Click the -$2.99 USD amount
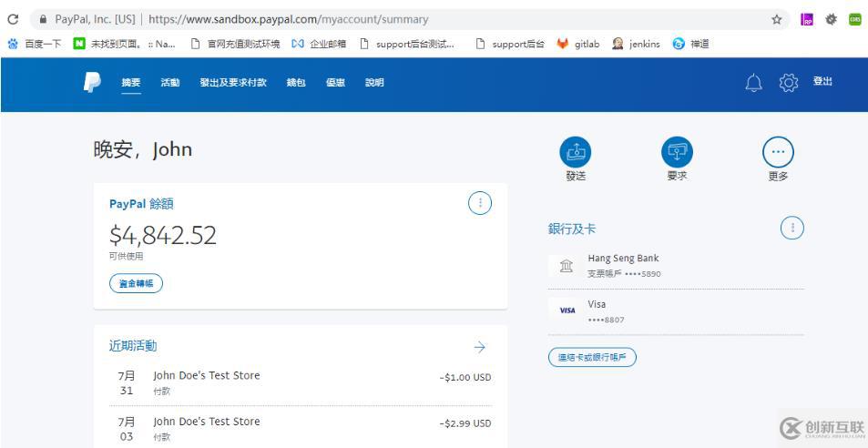This screenshot has height=448, width=868. (x=465, y=423)
